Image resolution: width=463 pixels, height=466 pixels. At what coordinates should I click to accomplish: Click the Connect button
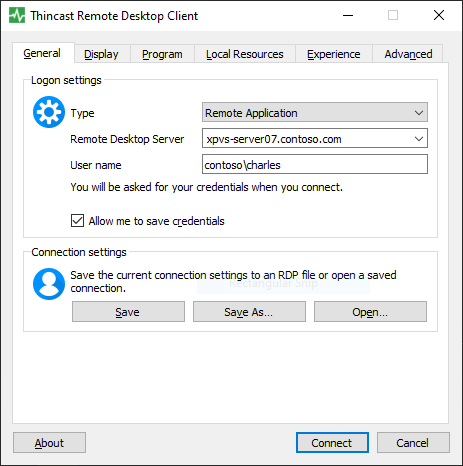click(332, 443)
